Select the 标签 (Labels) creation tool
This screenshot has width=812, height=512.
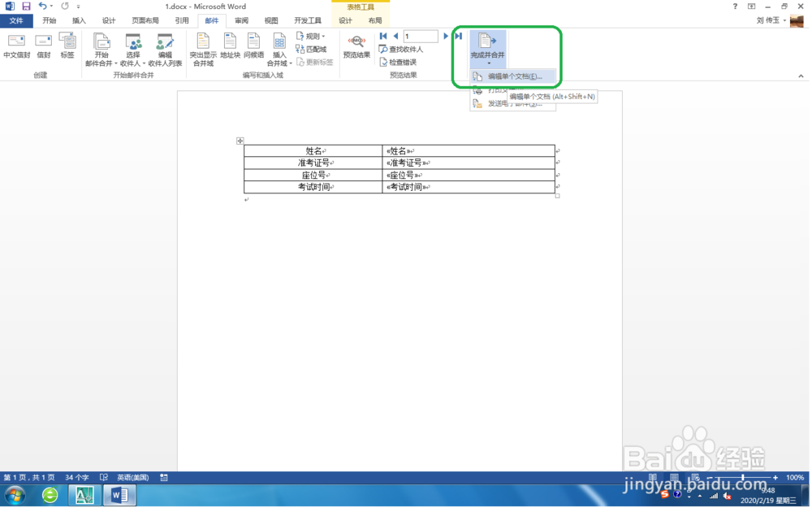click(67, 47)
